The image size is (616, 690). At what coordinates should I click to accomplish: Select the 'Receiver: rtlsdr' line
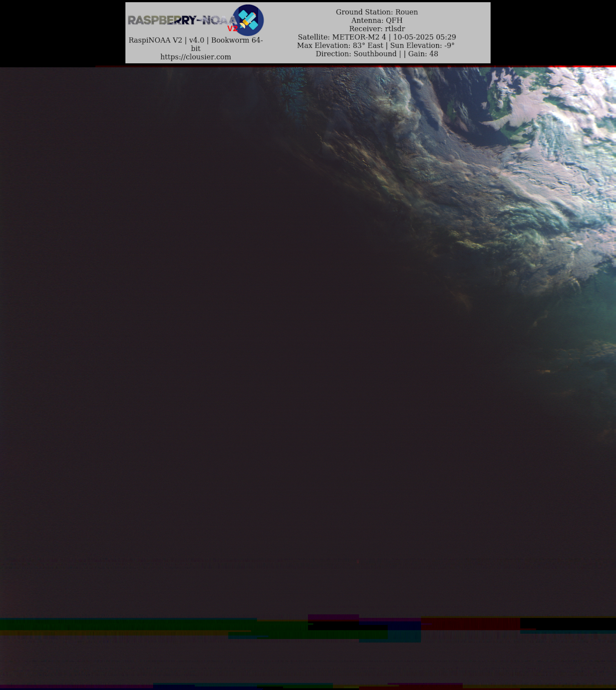coord(377,29)
